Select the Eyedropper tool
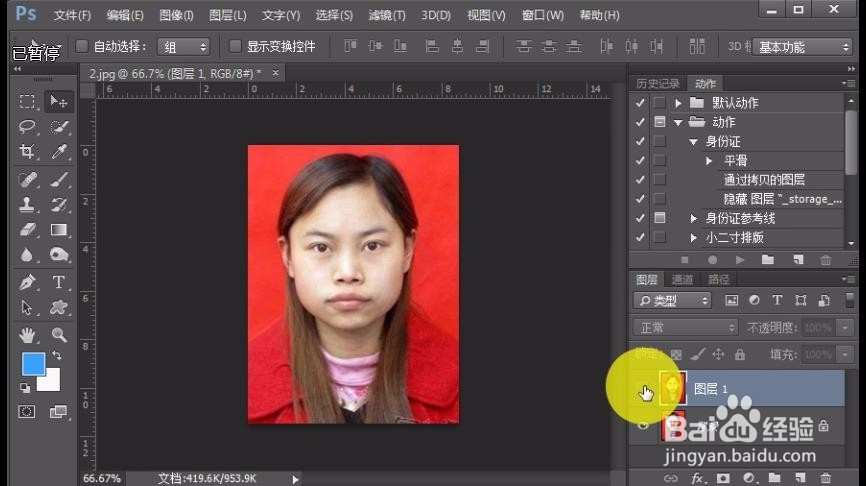Viewport: 866px width, 486px height. [59, 151]
